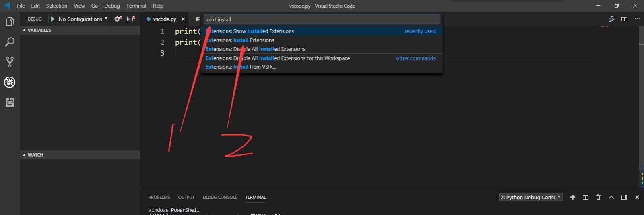Screen dimensions: 644x215
Task: Open the Search view in the activity bar
Action: (10, 42)
